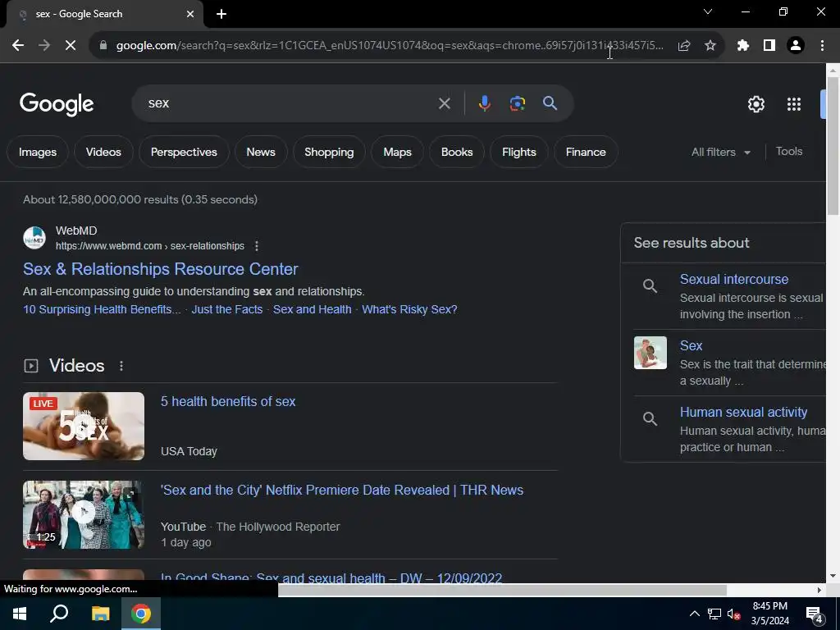Open the taskbar clock and date
The height and width of the screenshot is (630, 840).
769,614
